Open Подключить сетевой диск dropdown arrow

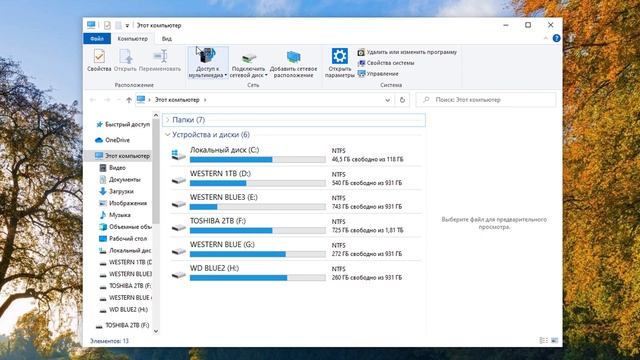[x=266, y=76]
